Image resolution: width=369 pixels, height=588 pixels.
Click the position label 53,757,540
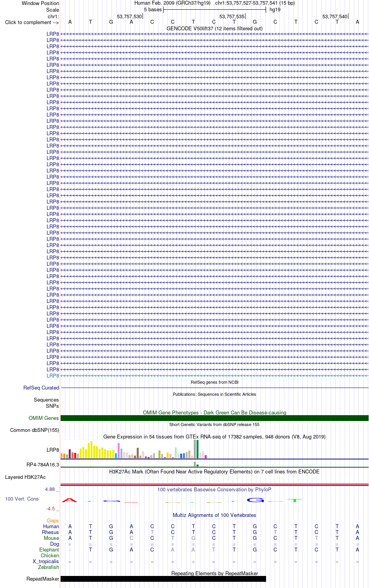click(x=335, y=16)
